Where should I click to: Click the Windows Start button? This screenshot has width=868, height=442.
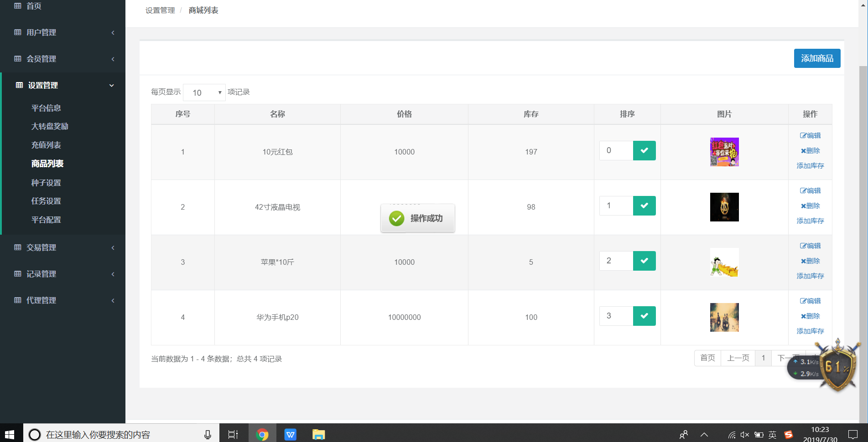point(10,434)
